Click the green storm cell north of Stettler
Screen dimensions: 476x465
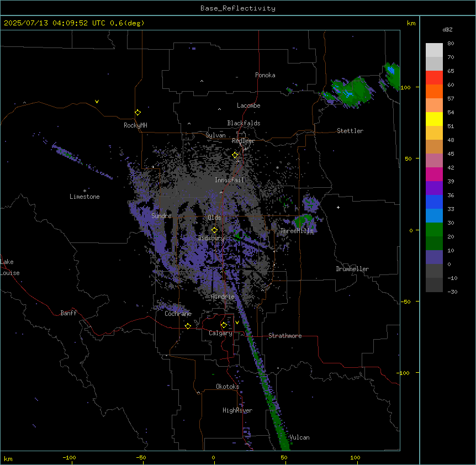pos(352,91)
